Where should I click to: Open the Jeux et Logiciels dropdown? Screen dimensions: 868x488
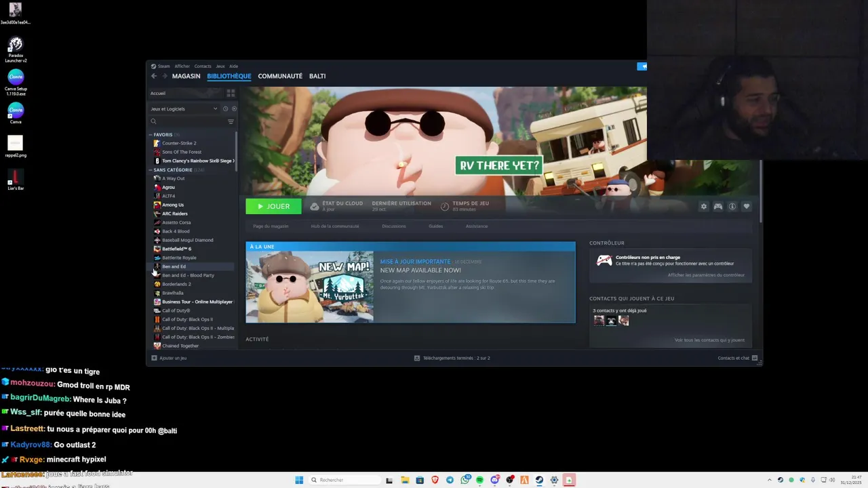[184, 108]
